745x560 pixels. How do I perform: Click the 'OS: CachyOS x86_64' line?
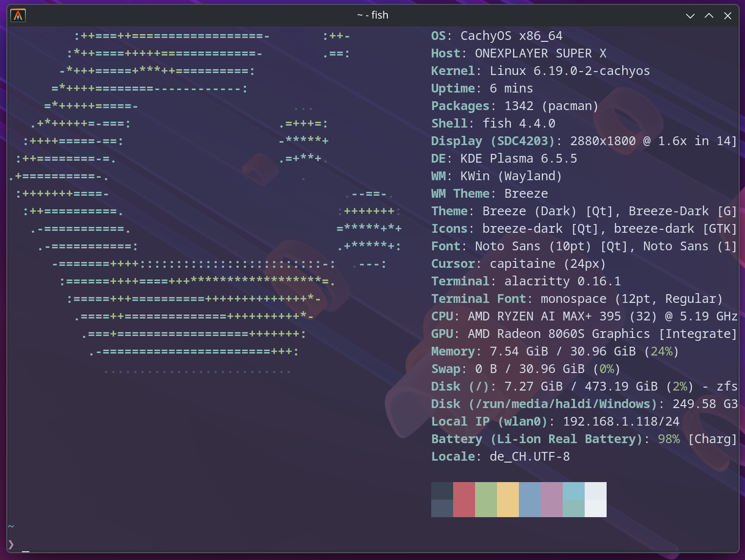(497, 36)
